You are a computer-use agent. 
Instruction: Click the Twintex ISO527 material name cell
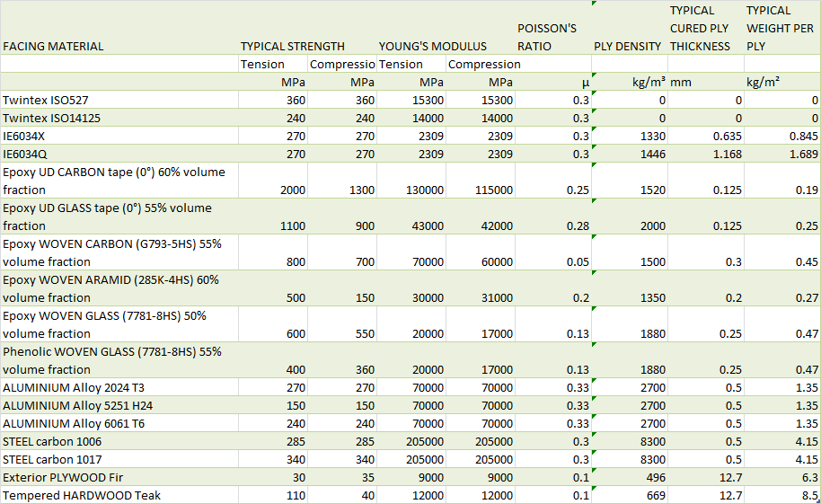119,100
